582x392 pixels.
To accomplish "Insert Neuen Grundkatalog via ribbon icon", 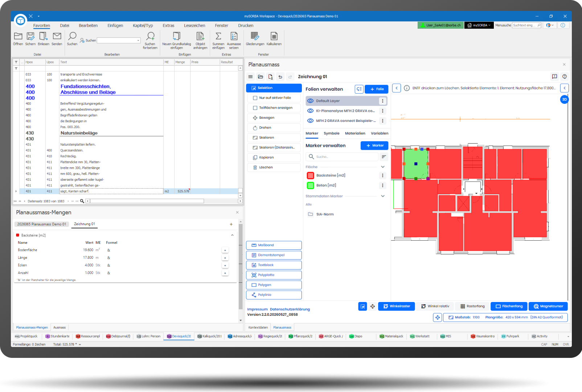I will [x=176, y=36].
